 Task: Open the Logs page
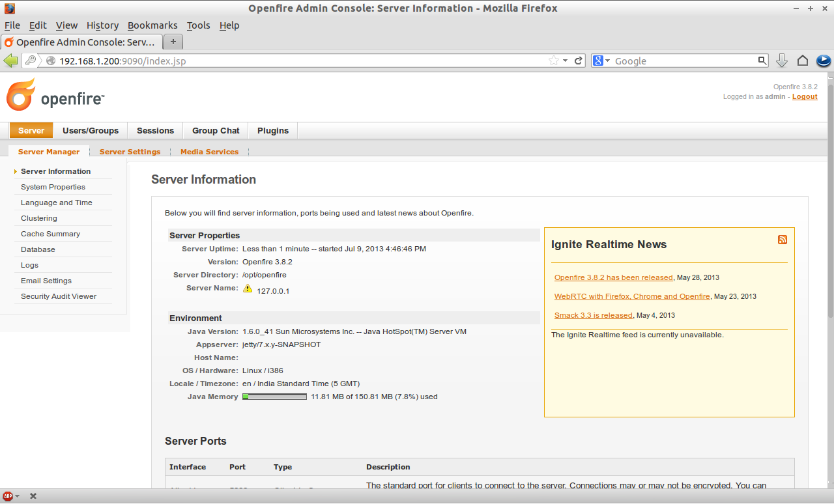click(x=29, y=265)
